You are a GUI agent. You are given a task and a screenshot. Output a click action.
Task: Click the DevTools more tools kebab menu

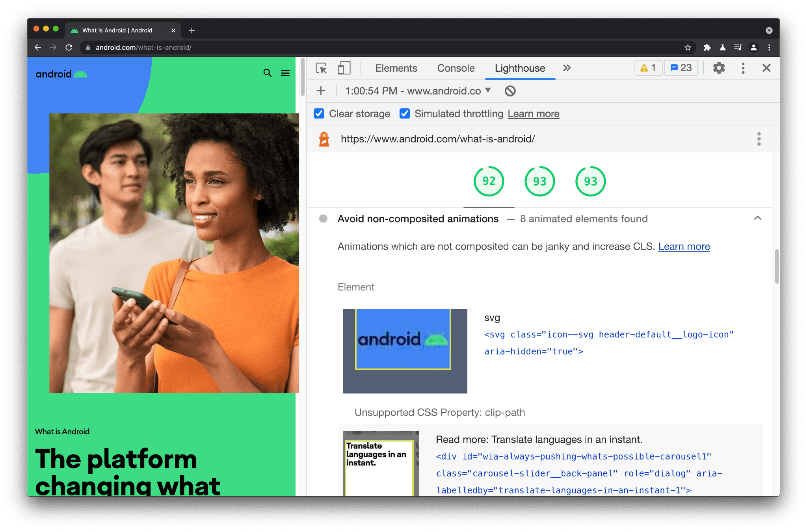(744, 68)
